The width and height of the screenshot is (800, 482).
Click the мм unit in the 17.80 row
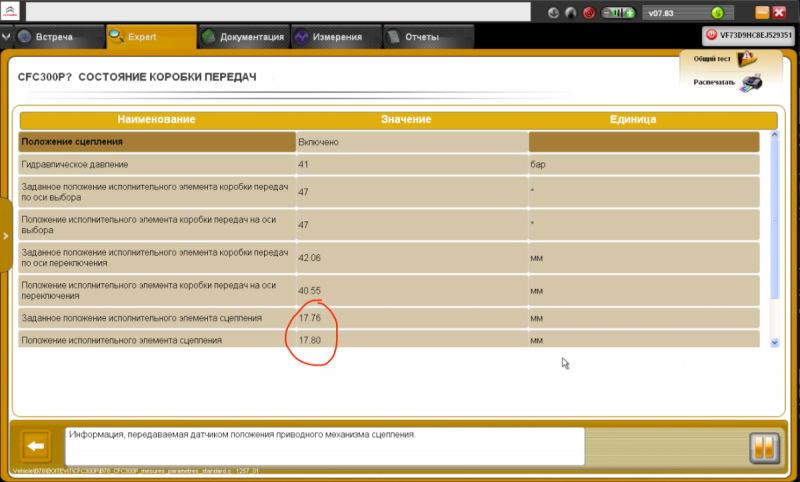537,340
